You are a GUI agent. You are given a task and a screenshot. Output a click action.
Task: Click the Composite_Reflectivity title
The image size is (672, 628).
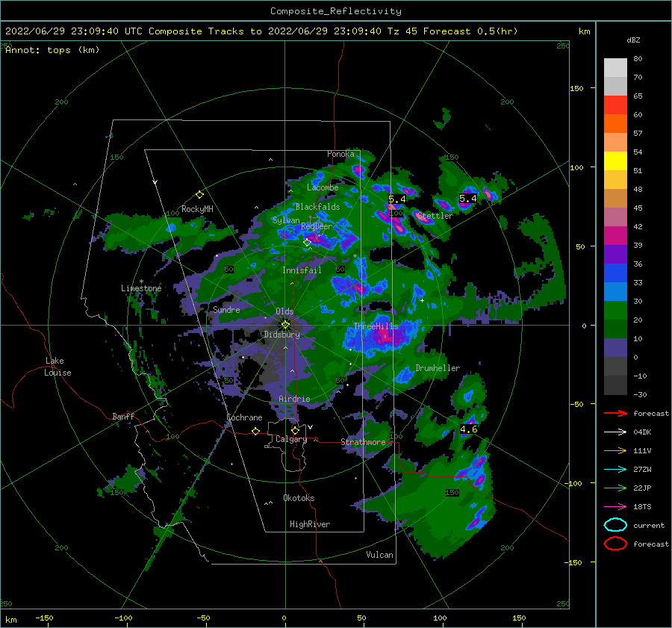click(336, 11)
